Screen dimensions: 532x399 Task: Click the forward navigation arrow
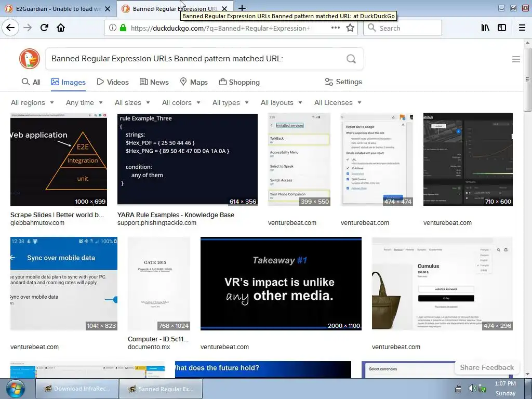coord(28,28)
